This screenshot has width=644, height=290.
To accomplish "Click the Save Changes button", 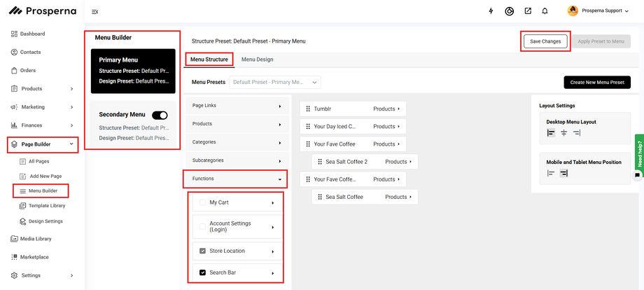I will (x=545, y=41).
